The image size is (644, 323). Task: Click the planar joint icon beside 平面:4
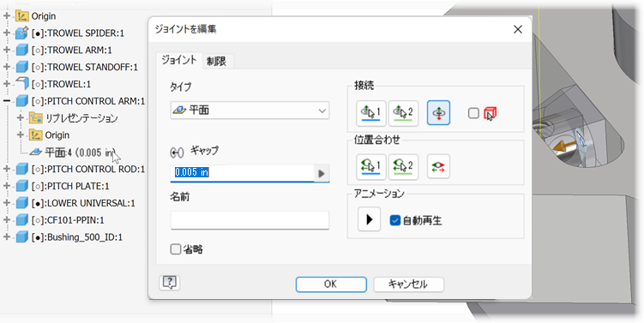tap(36, 153)
